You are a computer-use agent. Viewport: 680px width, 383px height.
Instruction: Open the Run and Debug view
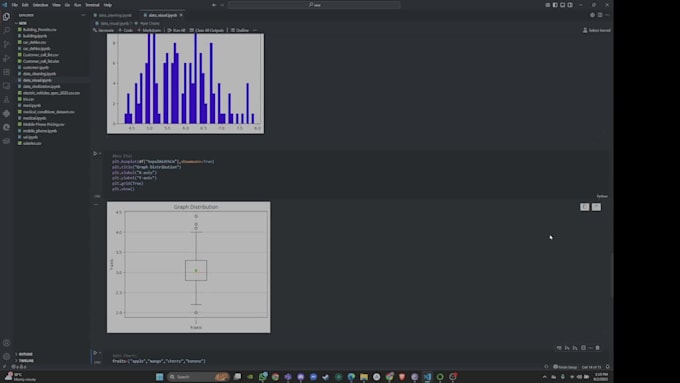[x=7, y=58]
